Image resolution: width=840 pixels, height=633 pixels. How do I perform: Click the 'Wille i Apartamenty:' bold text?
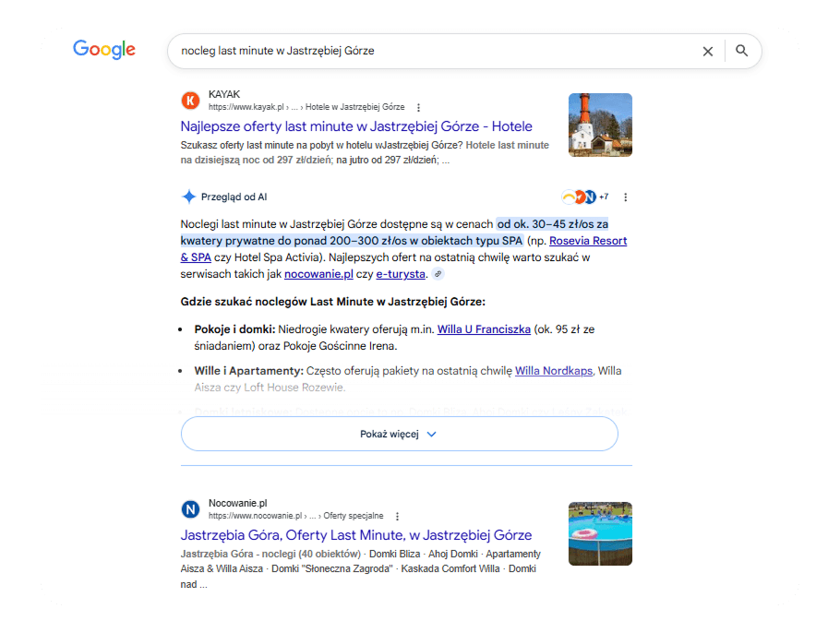coord(249,371)
